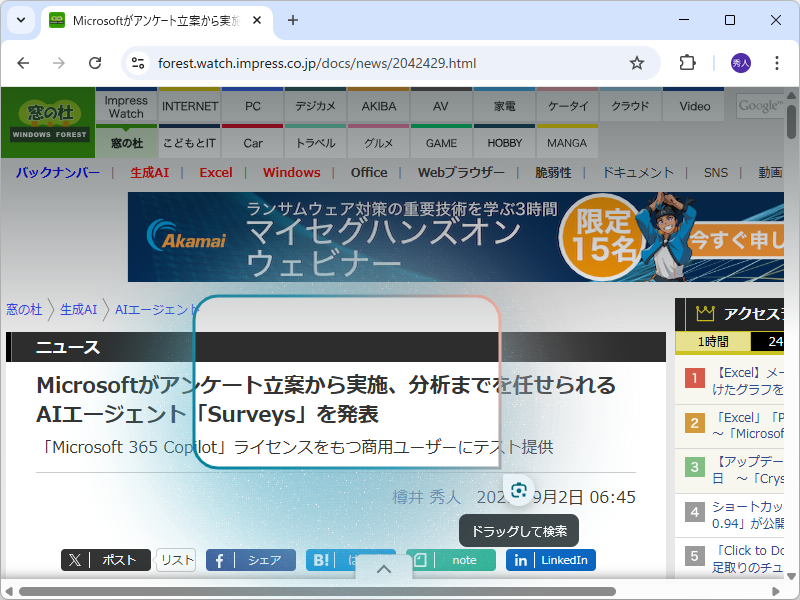800x600 pixels.
Task: Share the article on Facebook
Action: point(250,560)
